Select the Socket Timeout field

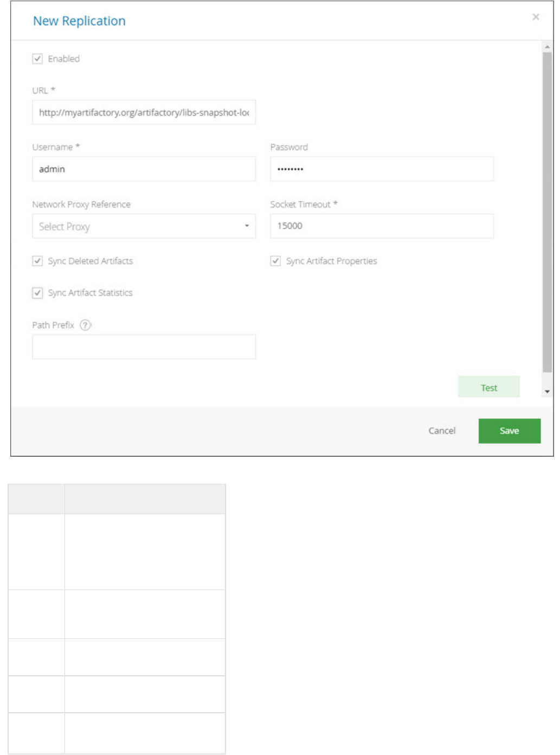point(382,226)
